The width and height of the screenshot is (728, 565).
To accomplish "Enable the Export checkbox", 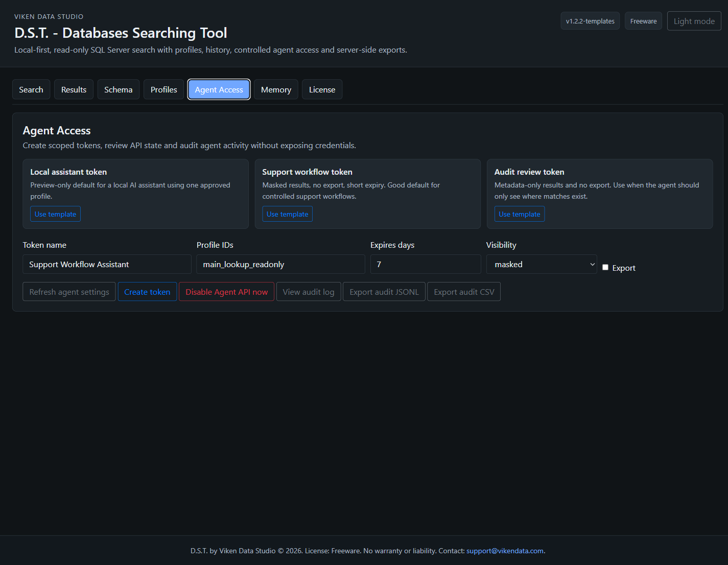I will coord(605,267).
